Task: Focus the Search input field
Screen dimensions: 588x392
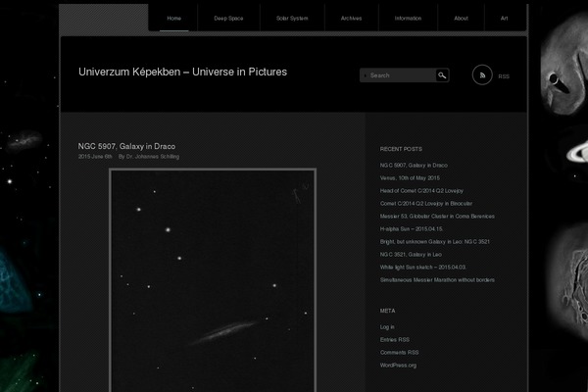Action: [398, 75]
